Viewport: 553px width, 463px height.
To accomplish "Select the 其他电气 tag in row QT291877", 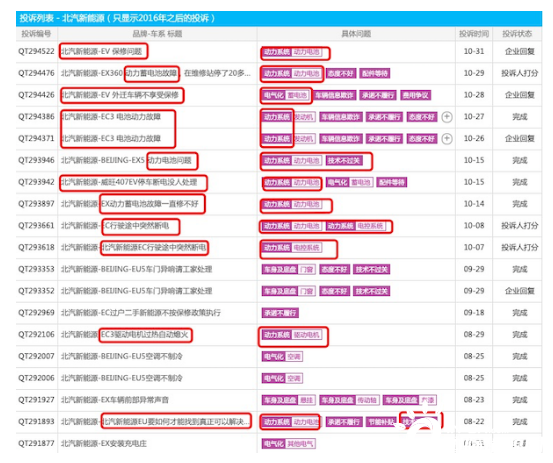I will tap(300, 444).
